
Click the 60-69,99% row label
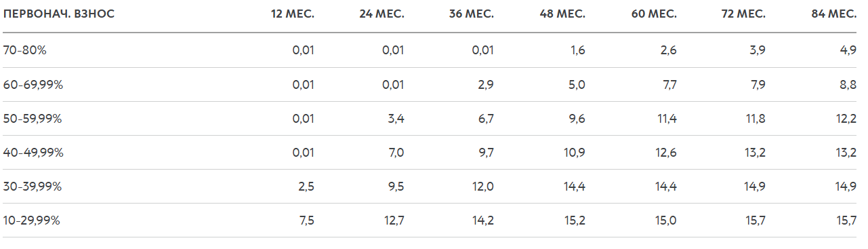click(x=33, y=85)
